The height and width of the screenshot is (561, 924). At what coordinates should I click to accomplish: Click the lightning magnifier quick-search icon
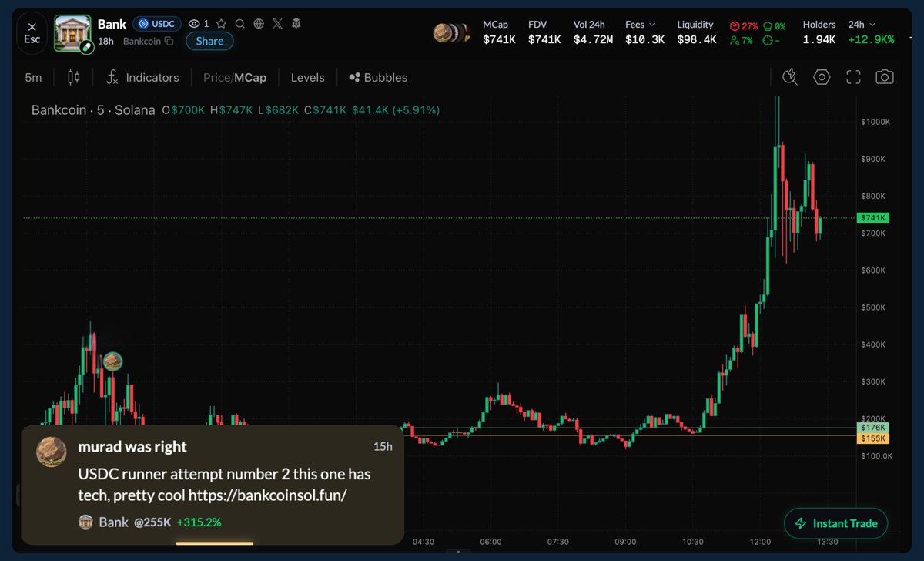(x=790, y=76)
